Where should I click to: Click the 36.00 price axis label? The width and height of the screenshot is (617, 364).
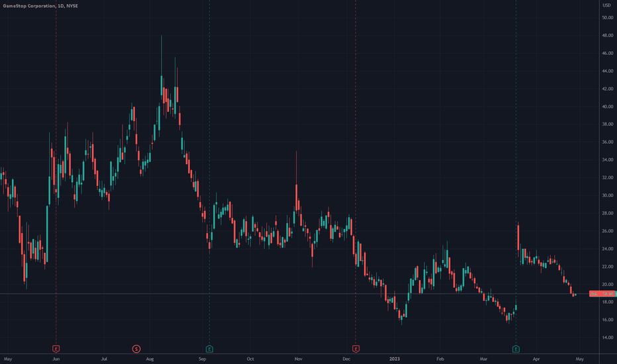click(607, 142)
